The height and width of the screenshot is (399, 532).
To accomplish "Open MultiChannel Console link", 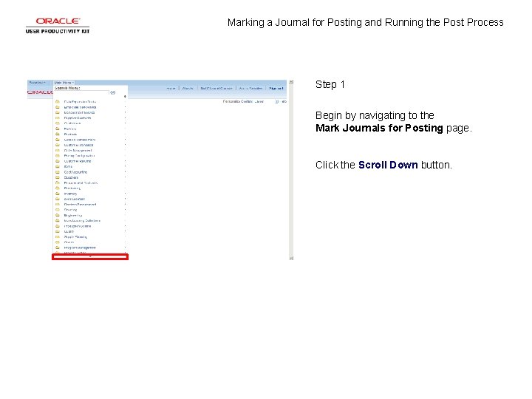I will (216, 88).
